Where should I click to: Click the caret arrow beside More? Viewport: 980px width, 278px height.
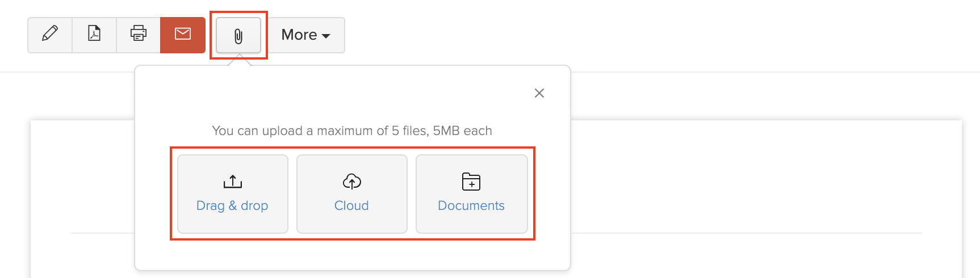click(326, 36)
